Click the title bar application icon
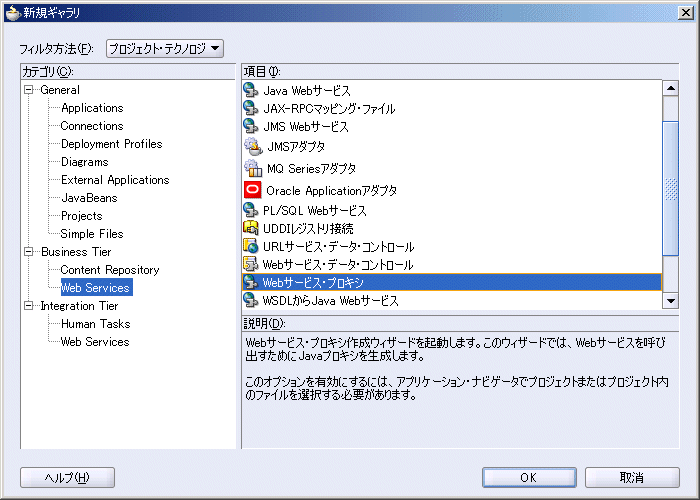The width and height of the screenshot is (700, 500). (x=12, y=12)
